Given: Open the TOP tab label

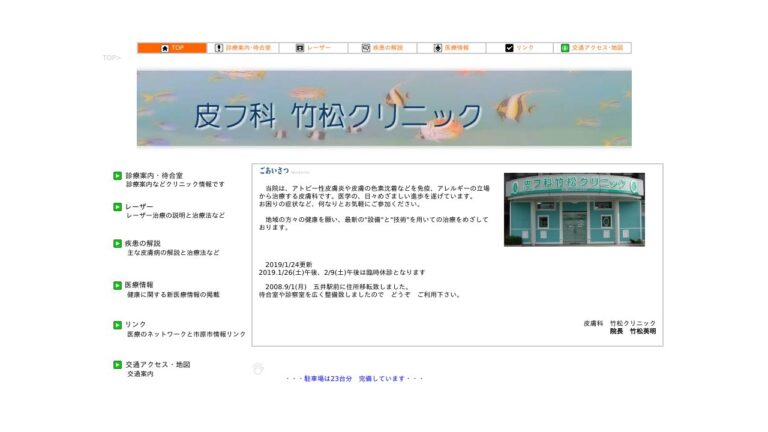Looking at the screenshot, I should pyautogui.click(x=178, y=48).
